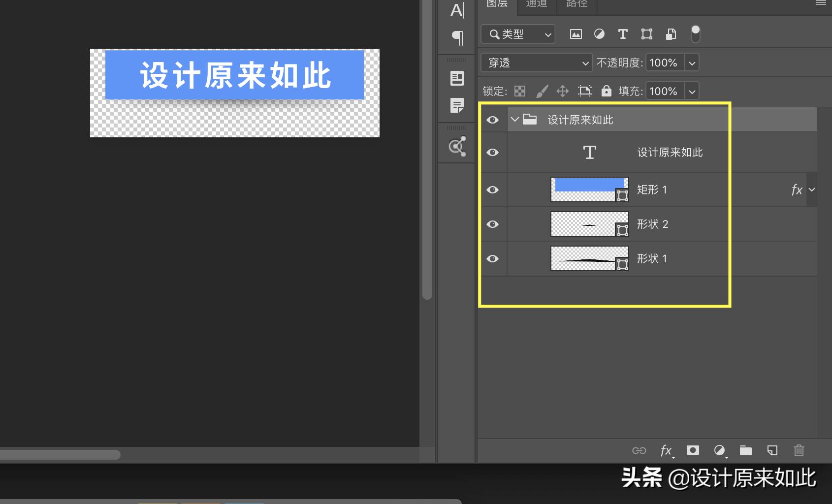Switch to the 路径 tab

(x=576, y=4)
